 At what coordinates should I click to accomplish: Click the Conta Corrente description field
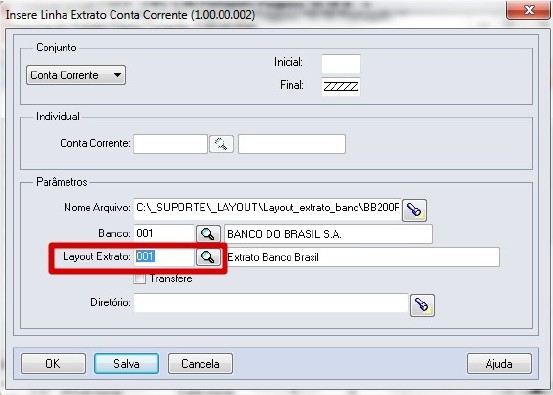[x=292, y=144]
